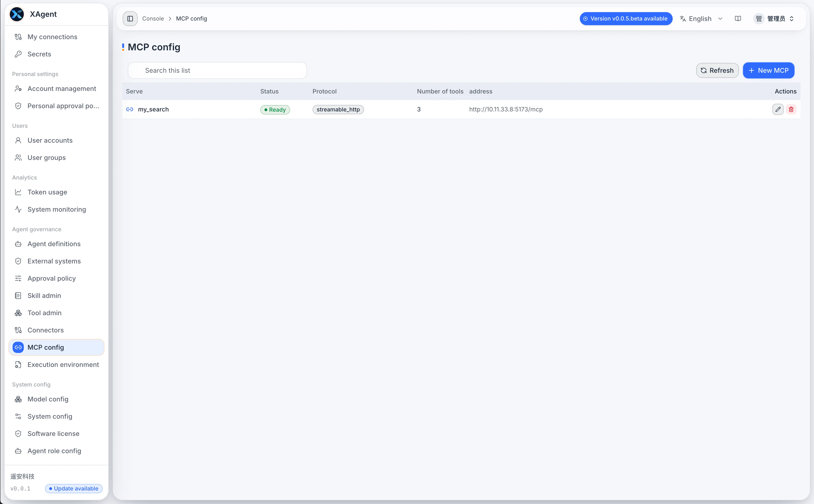Image resolution: width=814 pixels, height=504 pixels.
Task: Create a New MCP
Action: point(769,70)
